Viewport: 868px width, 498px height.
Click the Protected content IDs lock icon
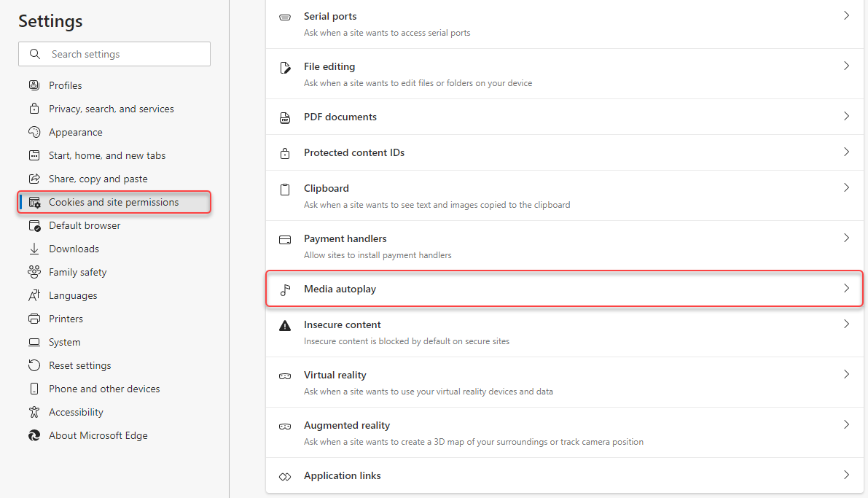[285, 152]
